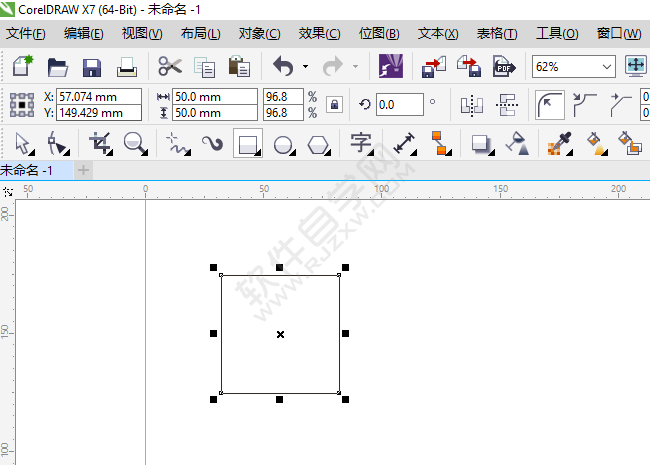
Task: Click the rotation angle input field
Action: pos(399,104)
